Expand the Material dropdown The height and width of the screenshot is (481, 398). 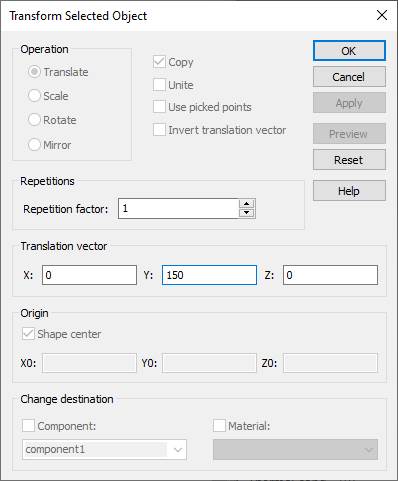(295, 449)
